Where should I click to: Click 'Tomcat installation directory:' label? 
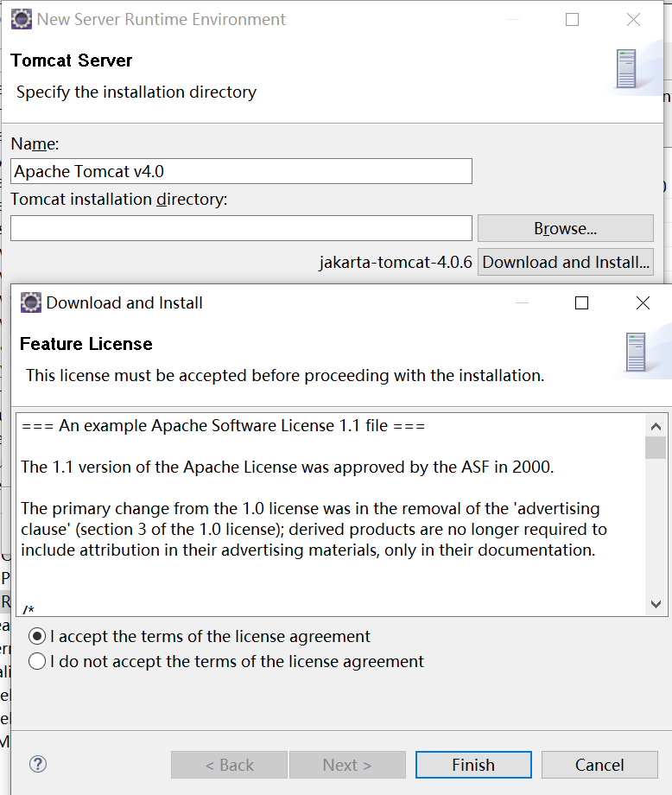pyautogui.click(x=119, y=200)
